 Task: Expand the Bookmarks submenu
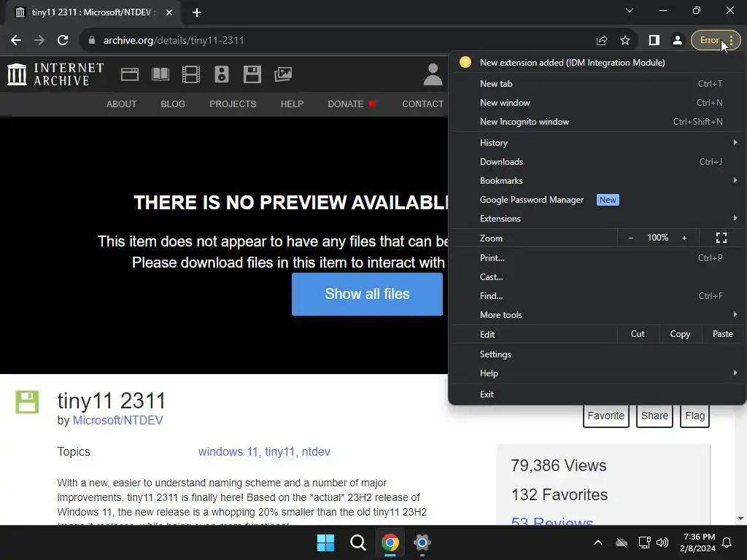(598, 181)
